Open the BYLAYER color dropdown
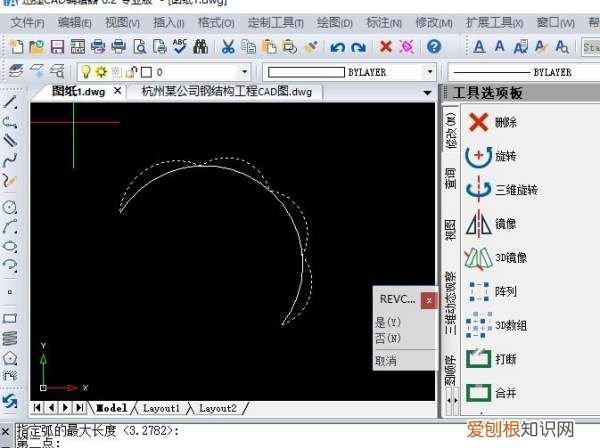The height and width of the screenshot is (448, 600). [430, 72]
